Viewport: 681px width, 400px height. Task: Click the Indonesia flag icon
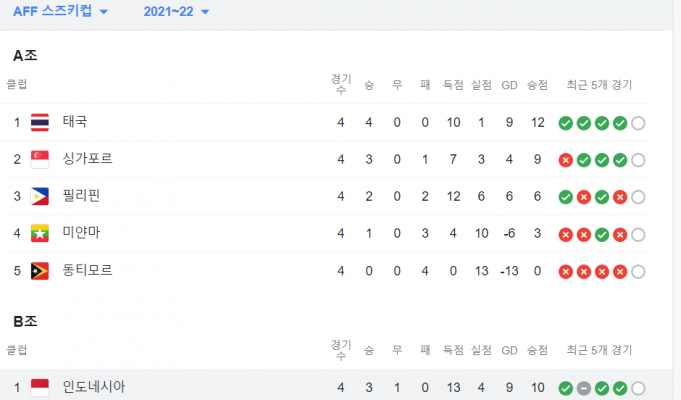pyautogui.click(x=40, y=387)
